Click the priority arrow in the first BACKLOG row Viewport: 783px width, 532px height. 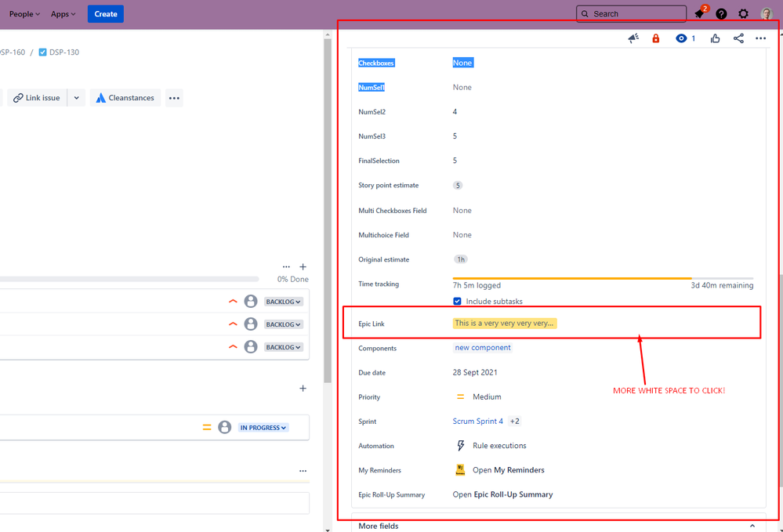[233, 301]
